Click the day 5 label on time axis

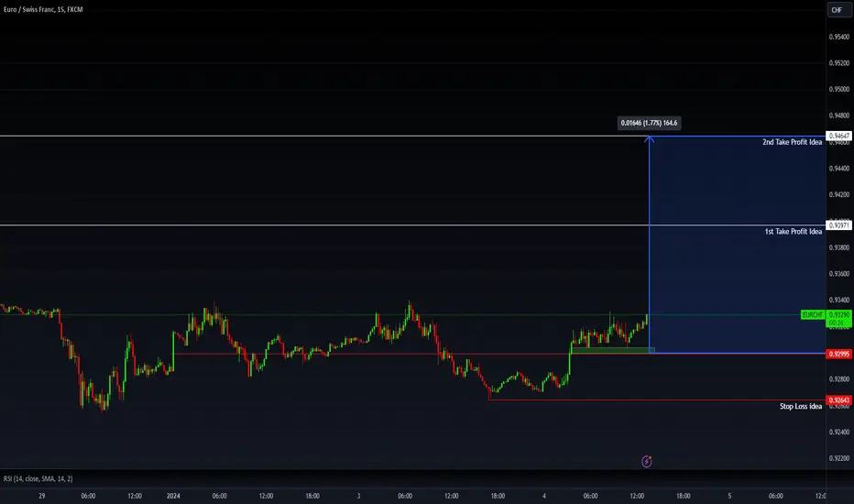(x=729, y=496)
